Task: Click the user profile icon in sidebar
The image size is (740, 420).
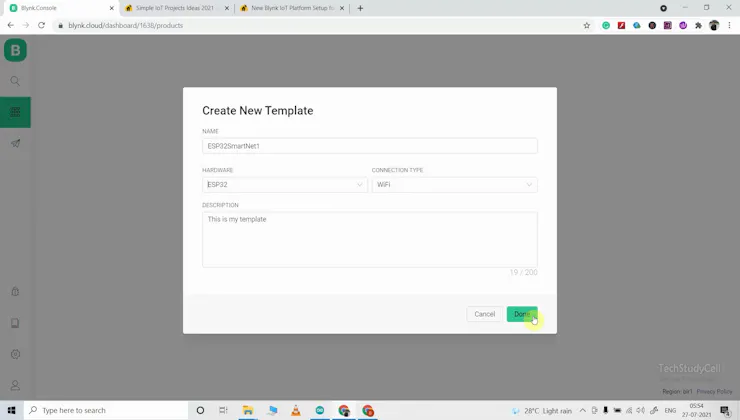Action: 15,385
